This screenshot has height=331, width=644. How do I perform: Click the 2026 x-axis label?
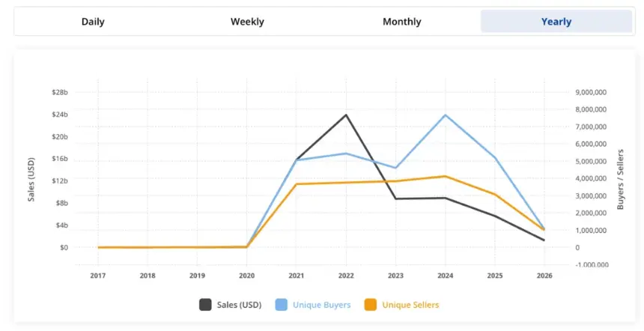coord(544,276)
